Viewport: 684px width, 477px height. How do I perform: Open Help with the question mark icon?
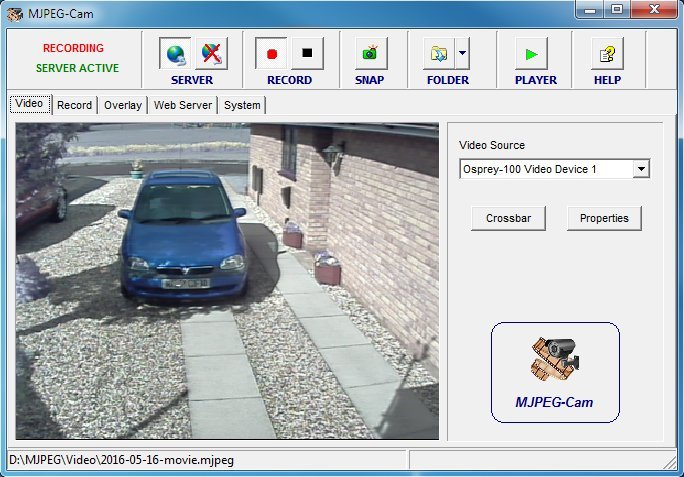pyautogui.click(x=607, y=53)
